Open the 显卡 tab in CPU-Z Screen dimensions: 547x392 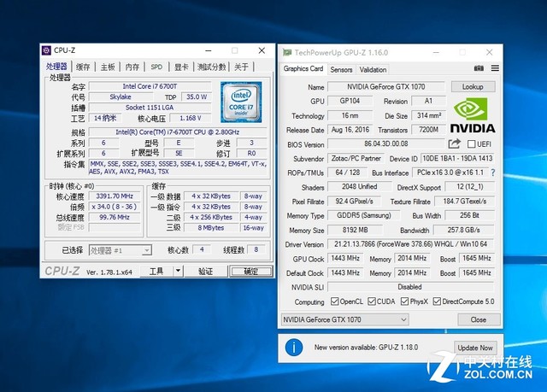pyautogui.click(x=181, y=67)
